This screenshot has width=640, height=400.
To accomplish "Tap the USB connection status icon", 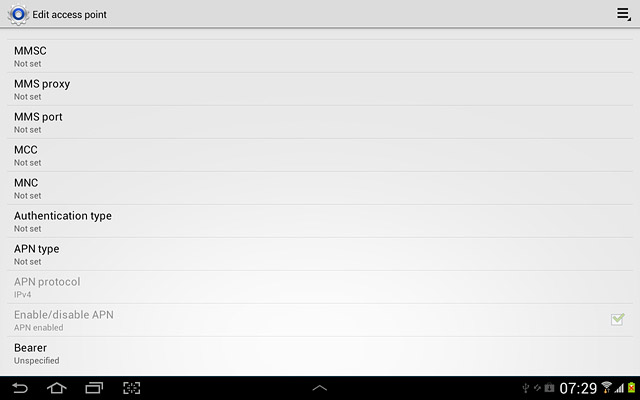I will tap(526, 387).
